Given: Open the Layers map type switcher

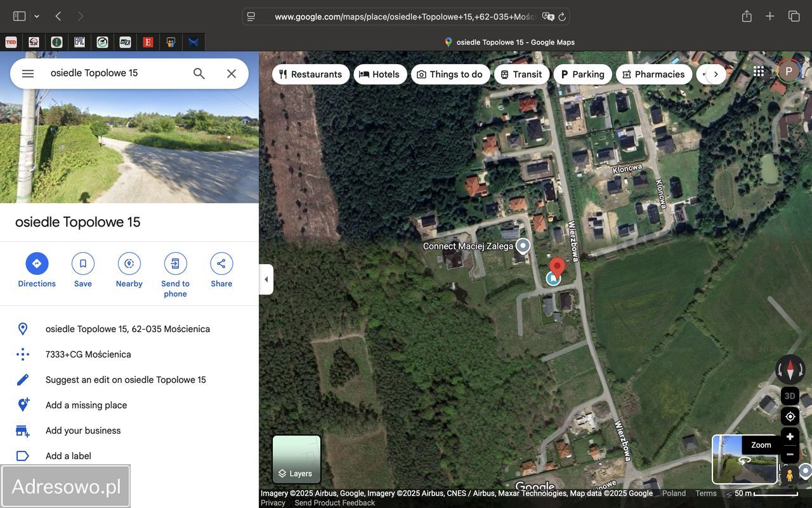Looking at the screenshot, I should (x=296, y=459).
